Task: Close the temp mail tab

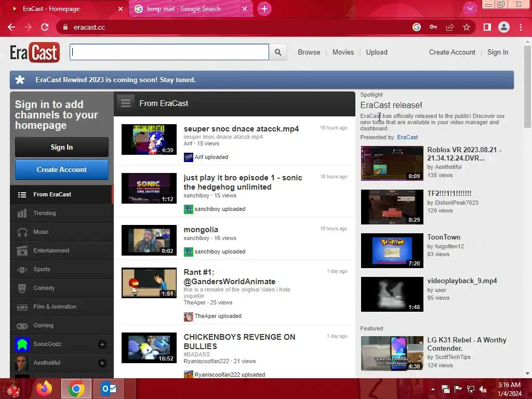Action: (245, 9)
